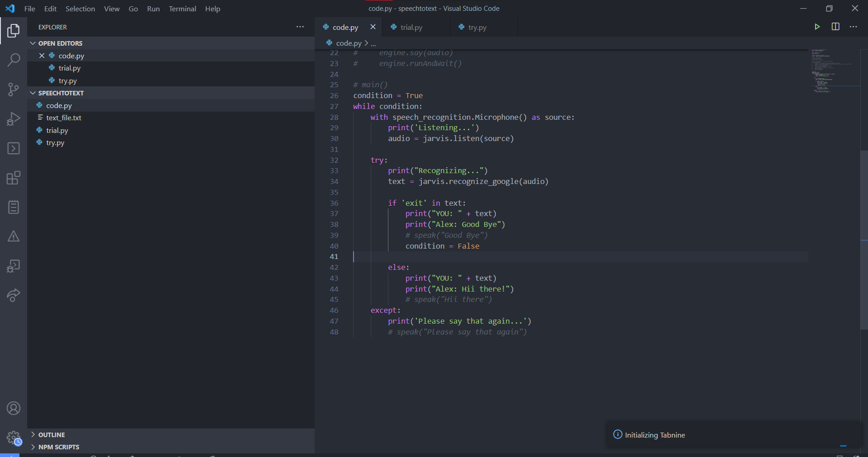The height and width of the screenshot is (457, 868).
Task: Open the Manage settings gear
Action: coord(14,438)
